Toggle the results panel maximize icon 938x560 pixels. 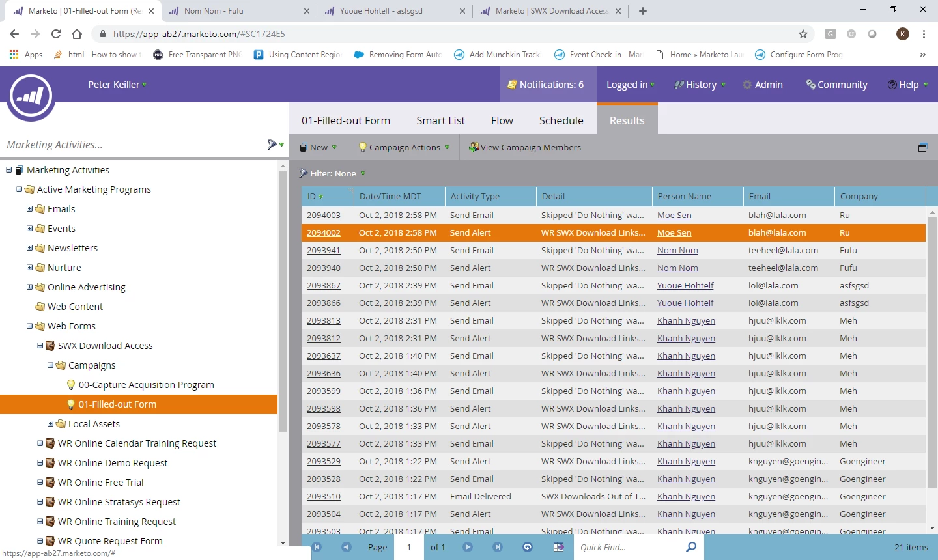coord(922,148)
